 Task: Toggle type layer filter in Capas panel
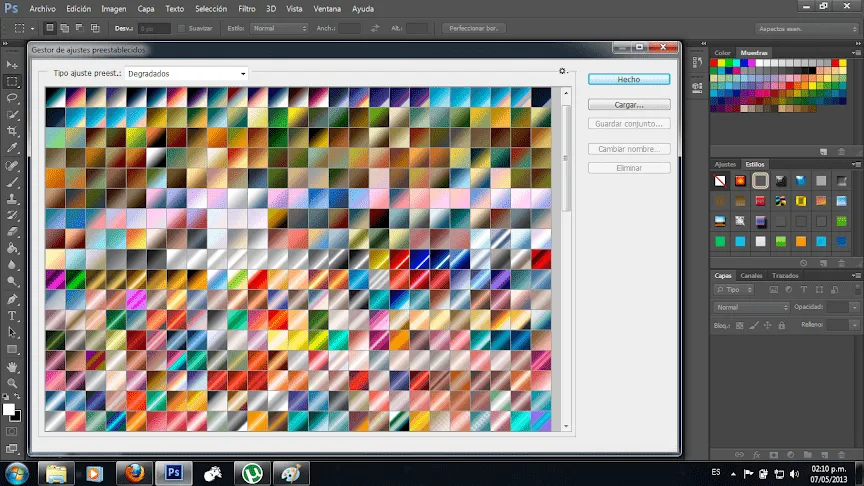(x=804, y=290)
